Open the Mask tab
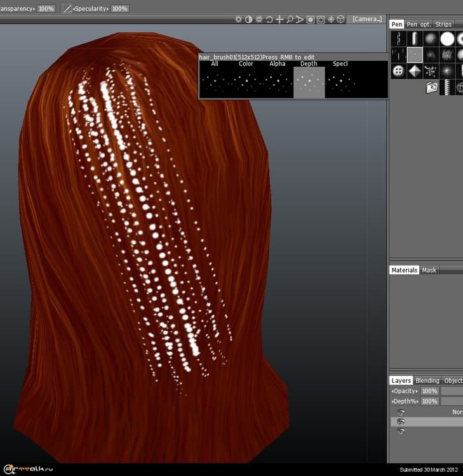The image size is (463, 476). [429, 270]
